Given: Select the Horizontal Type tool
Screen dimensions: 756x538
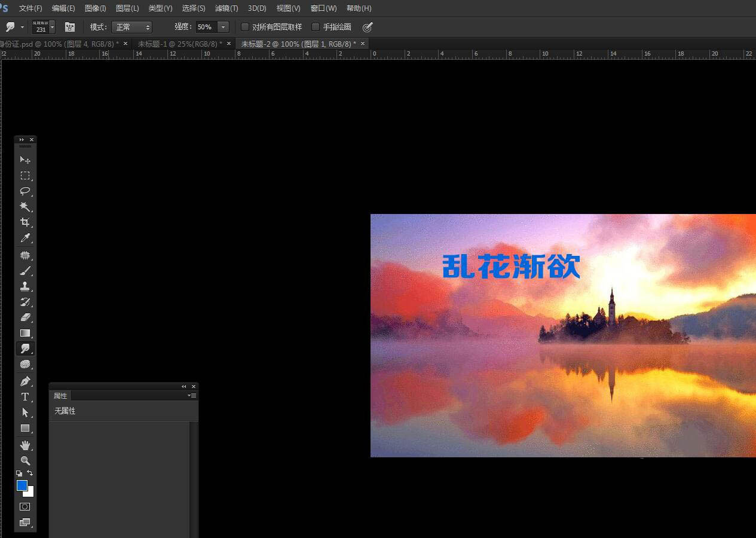Looking at the screenshot, I should [25, 396].
